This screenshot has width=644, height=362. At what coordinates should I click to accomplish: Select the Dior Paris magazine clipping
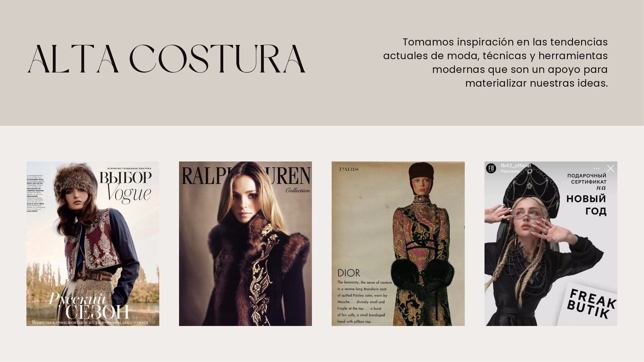tap(398, 244)
